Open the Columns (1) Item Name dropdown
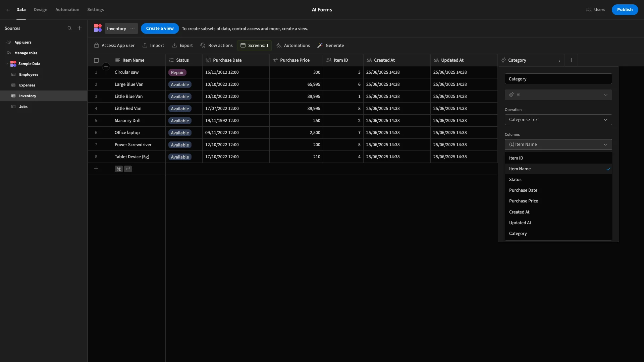This screenshot has height=362, width=644. (558, 144)
